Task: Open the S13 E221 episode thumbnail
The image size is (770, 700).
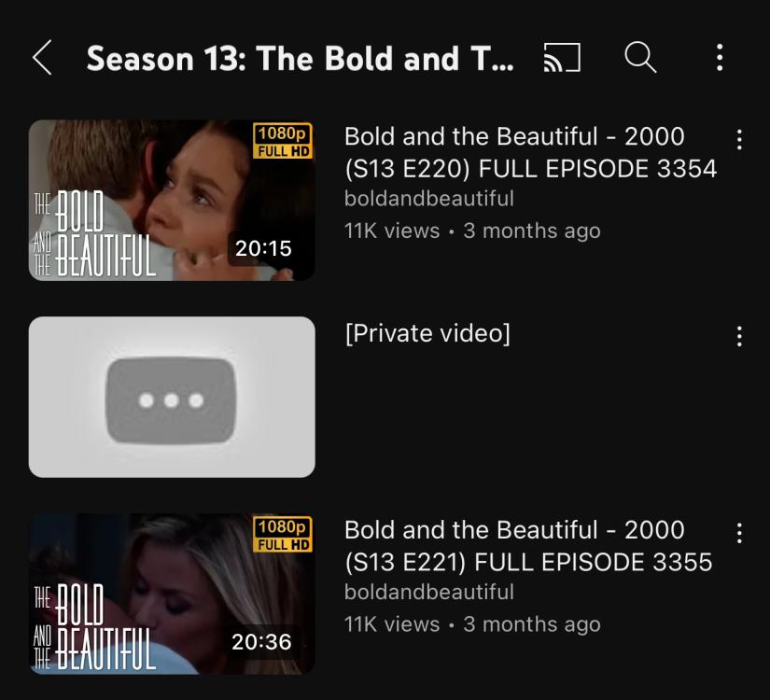Action: [172, 594]
